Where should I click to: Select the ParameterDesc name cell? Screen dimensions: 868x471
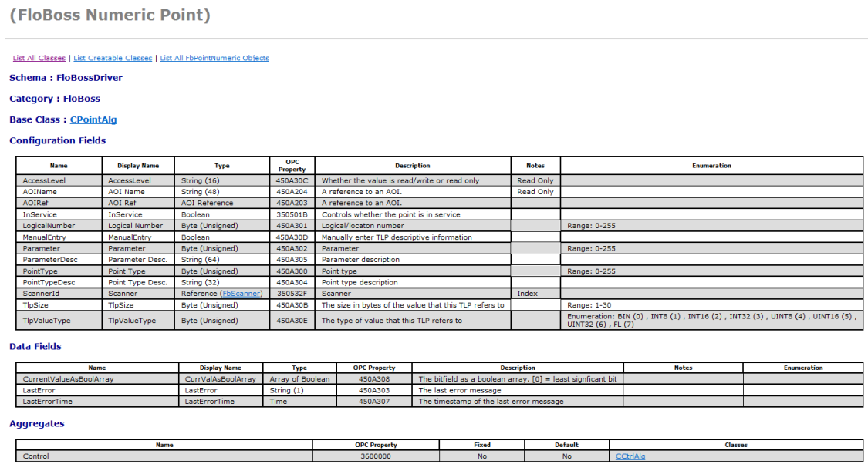coord(59,259)
